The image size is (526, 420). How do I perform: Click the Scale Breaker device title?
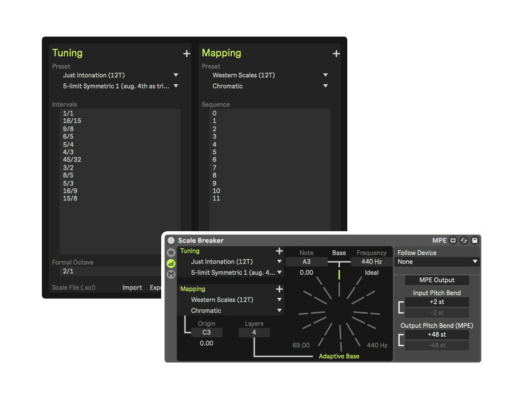[200, 241]
